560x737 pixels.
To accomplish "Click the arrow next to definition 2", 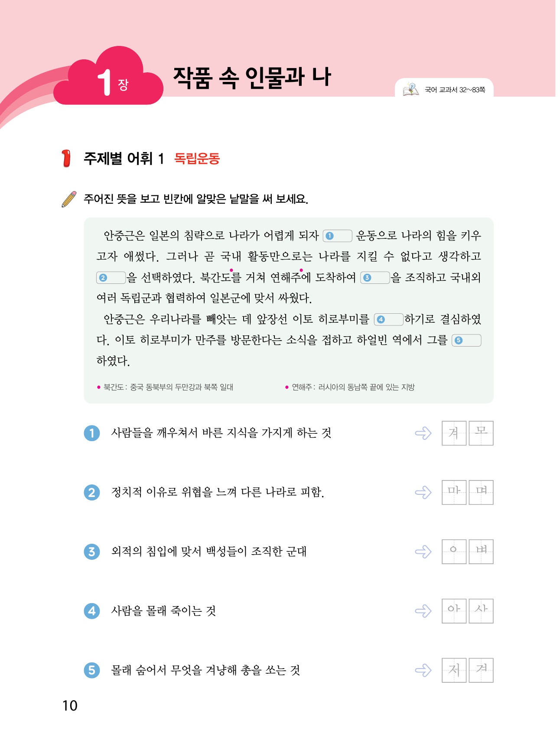I will 423,492.
